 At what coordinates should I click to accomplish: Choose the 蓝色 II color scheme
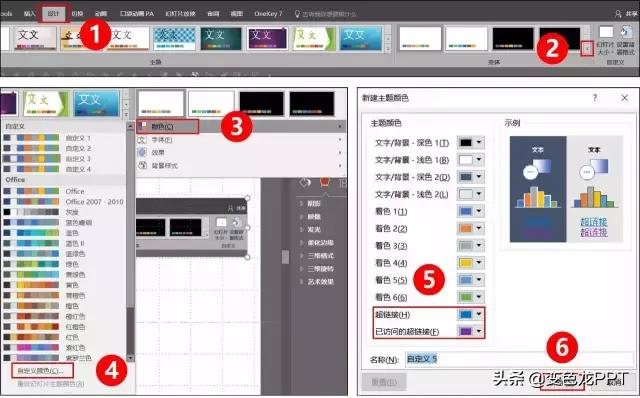click(x=64, y=243)
